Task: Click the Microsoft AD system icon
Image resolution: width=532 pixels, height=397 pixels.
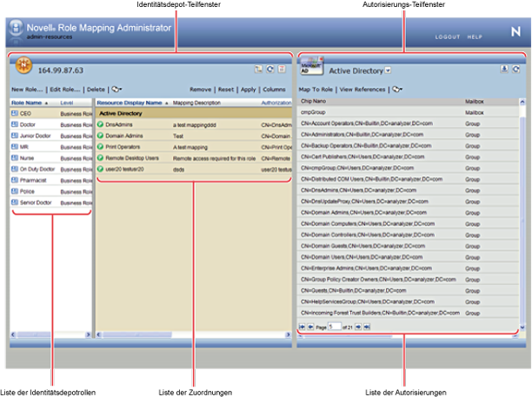Action: click(311, 66)
